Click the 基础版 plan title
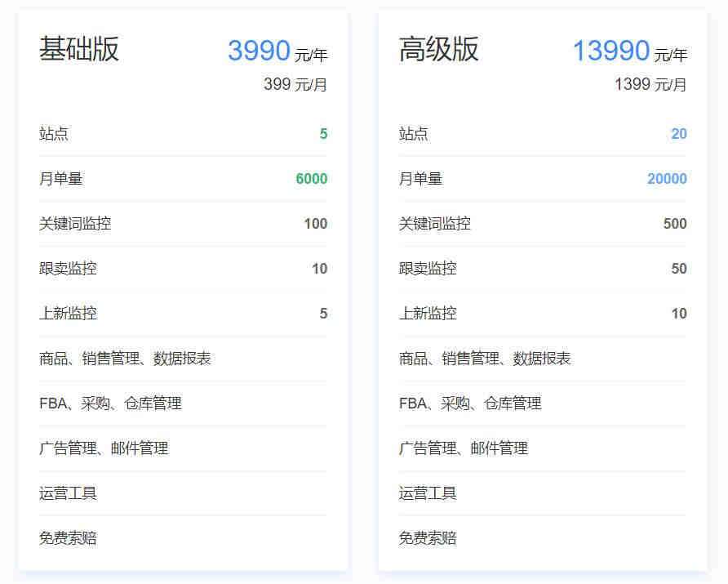 click(79, 49)
